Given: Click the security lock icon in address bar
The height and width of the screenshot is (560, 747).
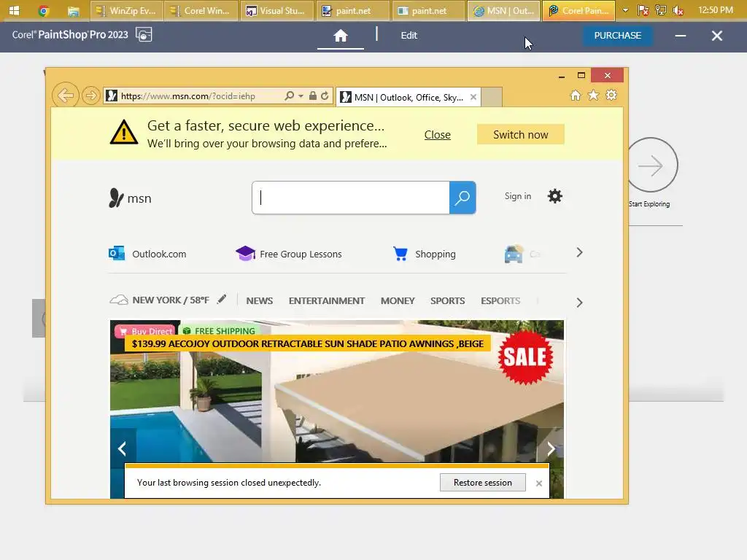Looking at the screenshot, I should coord(312,96).
